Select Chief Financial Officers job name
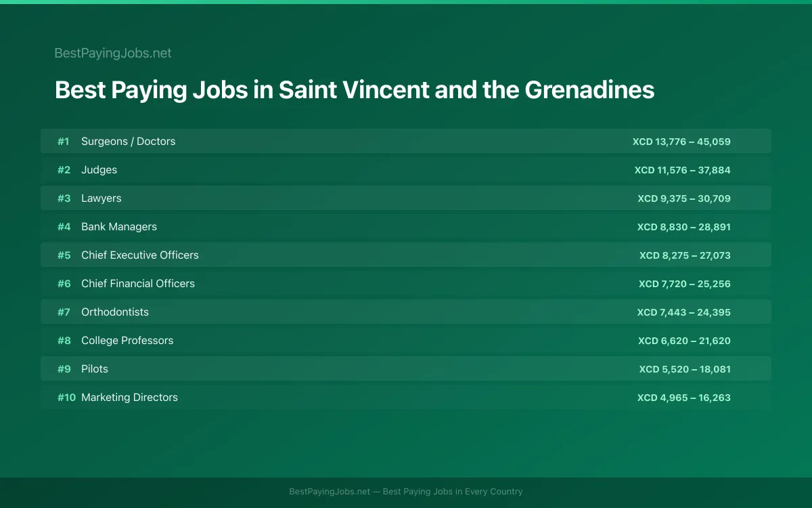 click(138, 284)
